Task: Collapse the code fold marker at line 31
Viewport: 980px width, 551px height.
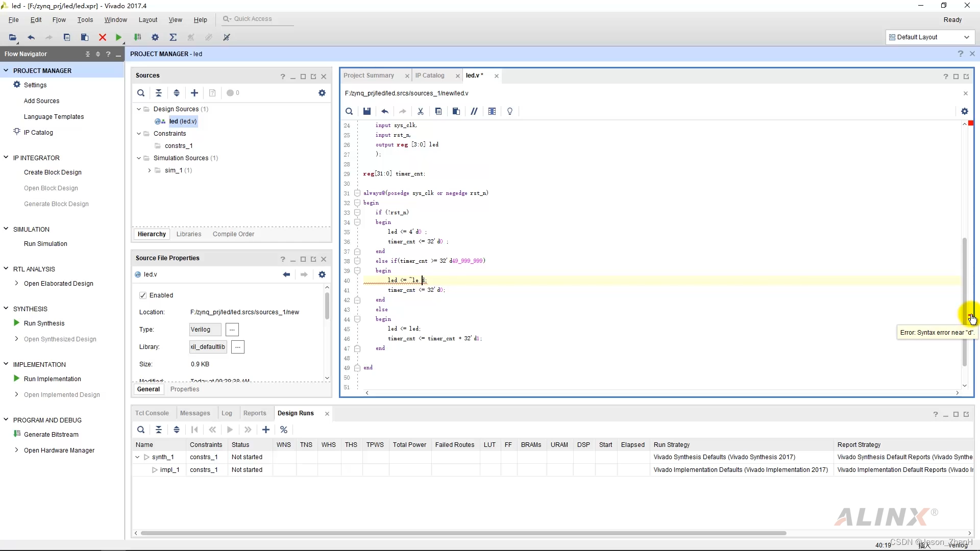Action: [357, 193]
